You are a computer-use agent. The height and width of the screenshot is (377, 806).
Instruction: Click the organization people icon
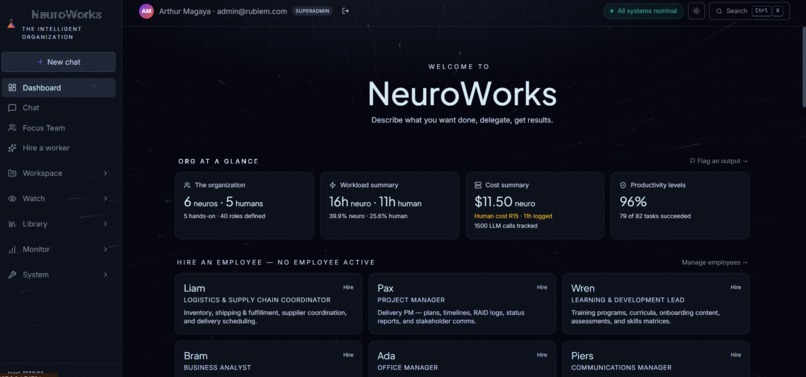pos(187,185)
